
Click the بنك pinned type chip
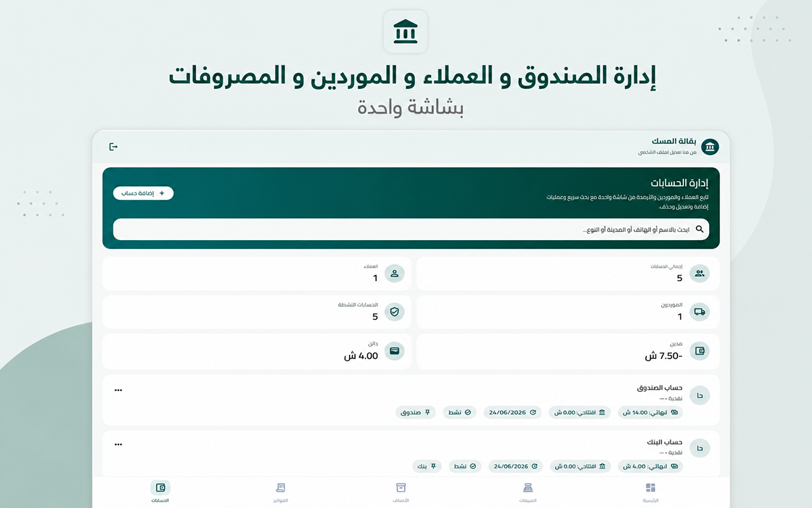[x=427, y=466]
